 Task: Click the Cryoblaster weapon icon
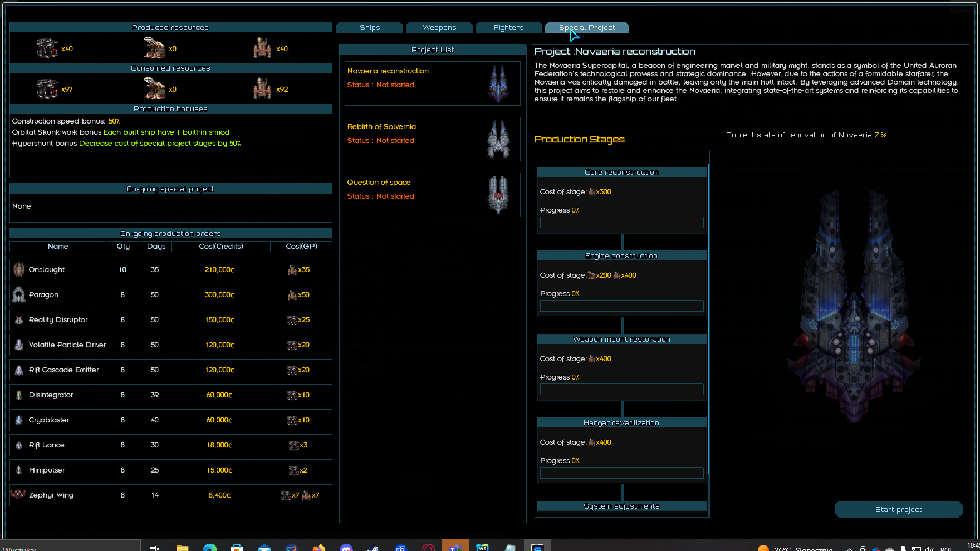point(19,420)
